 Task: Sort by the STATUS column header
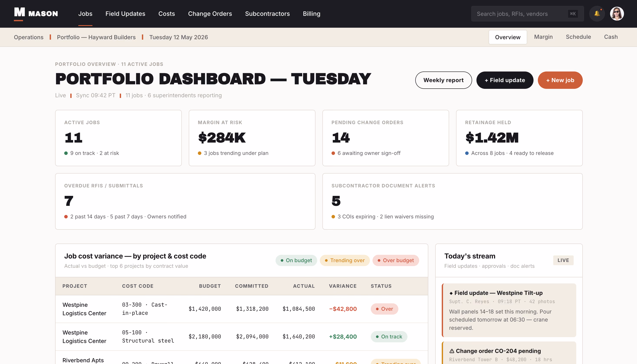click(x=381, y=286)
